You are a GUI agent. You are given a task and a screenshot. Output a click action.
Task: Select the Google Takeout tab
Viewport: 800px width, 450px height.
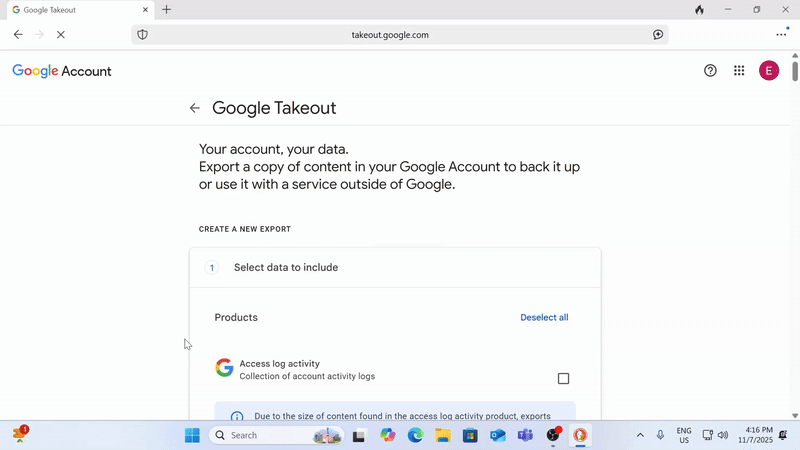point(81,10)
